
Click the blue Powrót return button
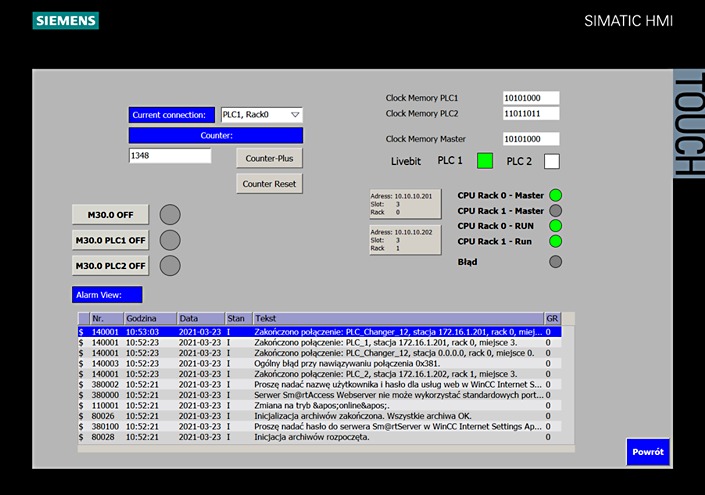647,452
